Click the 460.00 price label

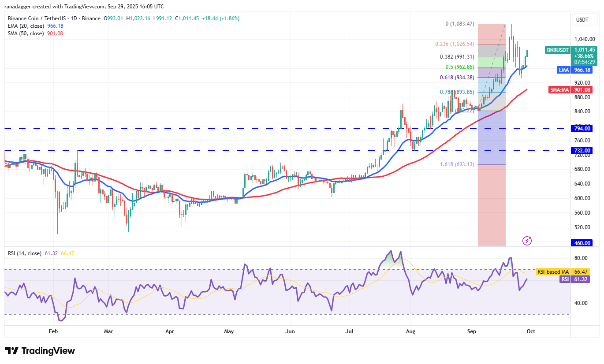point(582,243)
